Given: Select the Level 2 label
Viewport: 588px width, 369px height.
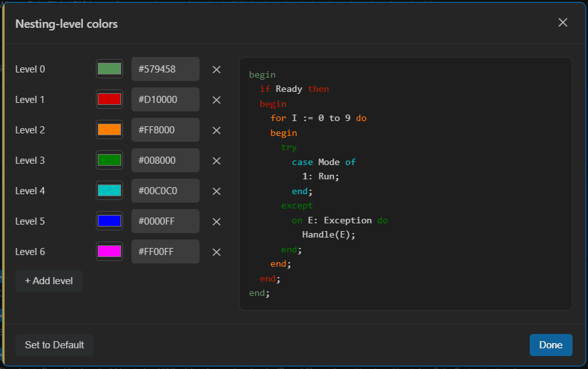Looking at the screenshot, I should [30, 130].
